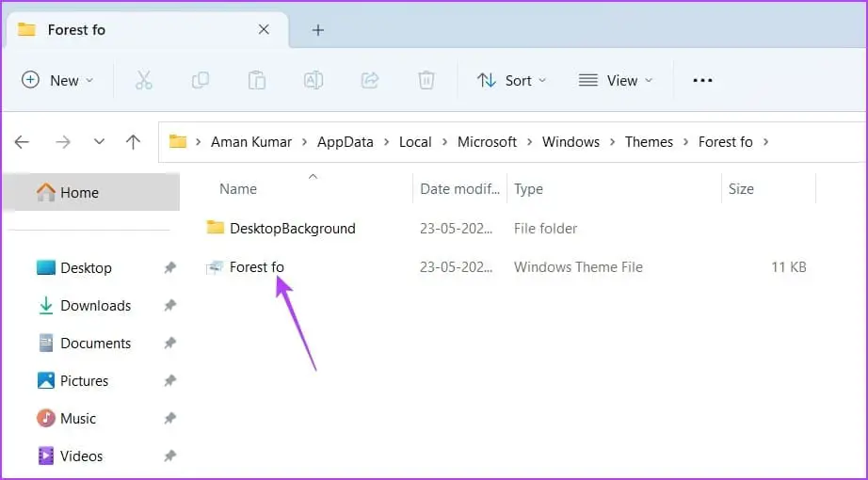Expand chevron after AppData breadcrumb
Viewport: 868px width, 480px height.
click(x=387, y=142)
